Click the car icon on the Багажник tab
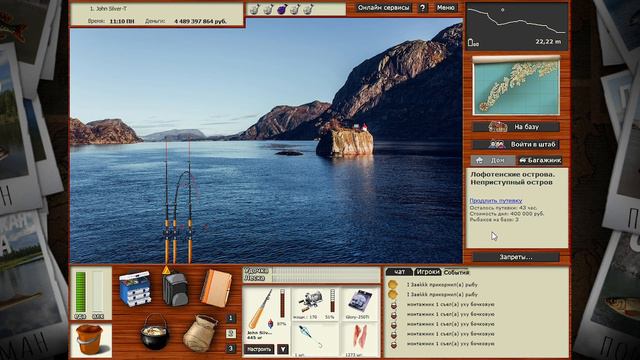 (522, 160)
